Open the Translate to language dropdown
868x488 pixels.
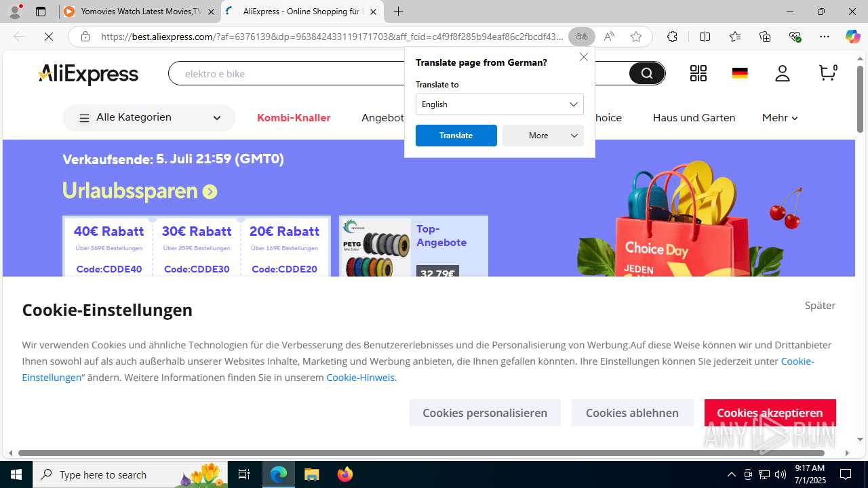click(x=500, y=104)
